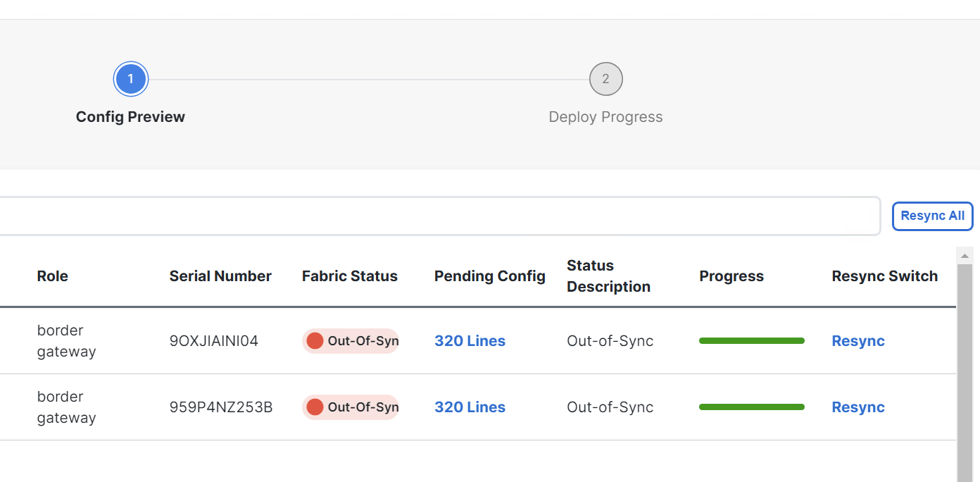Select the Deploy Progress step label
Image resolution: width=980 pixels, height=482 pixels.
click(605, 117)
